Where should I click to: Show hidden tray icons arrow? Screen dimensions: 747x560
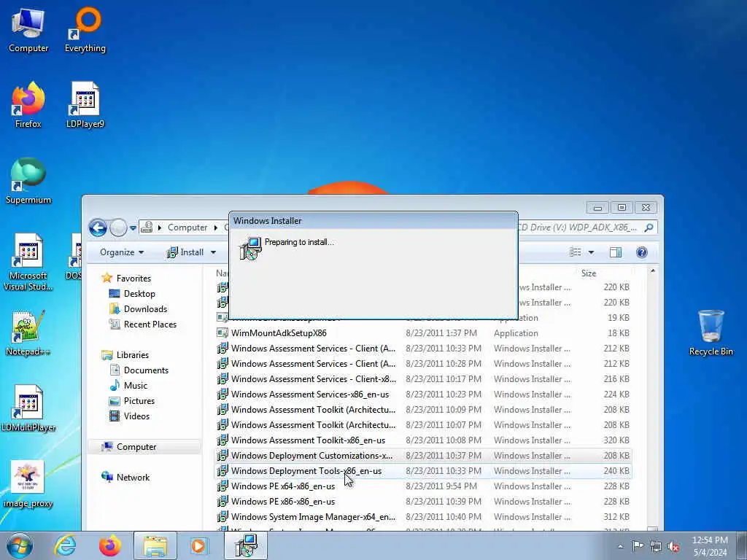tap(620, 547)
